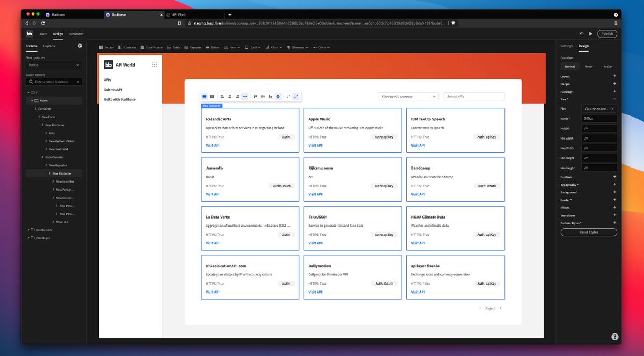Select vertical align bottom icon
Viewport: 644px width, 356px height.
(270, 97)
